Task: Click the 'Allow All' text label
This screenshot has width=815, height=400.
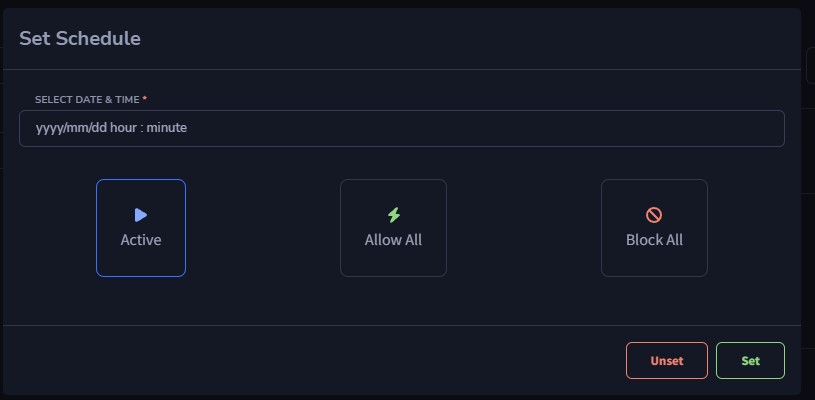Action: tap(393, 240)
